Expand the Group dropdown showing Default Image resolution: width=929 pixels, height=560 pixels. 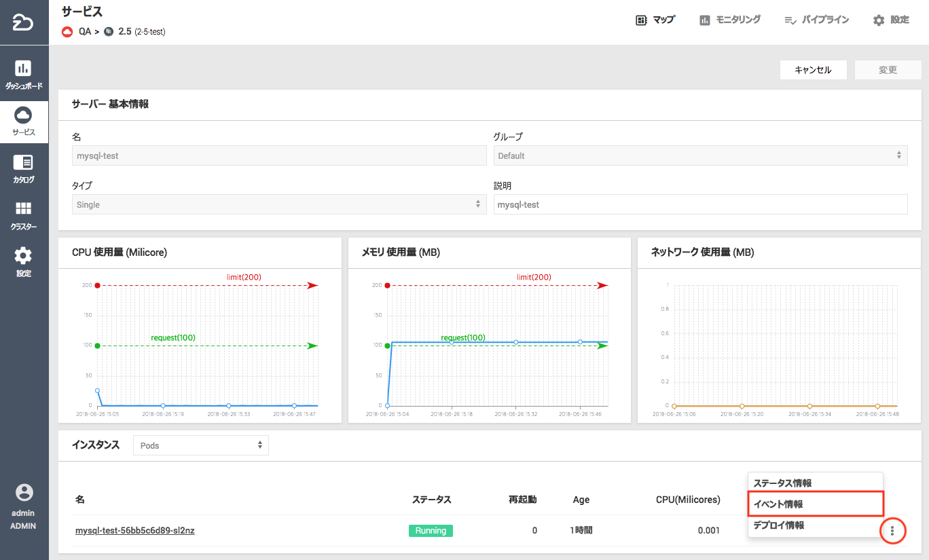tap(700, 155)
